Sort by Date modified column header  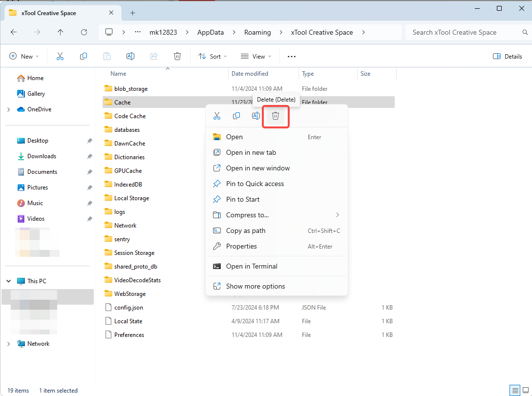pos(250,74)
